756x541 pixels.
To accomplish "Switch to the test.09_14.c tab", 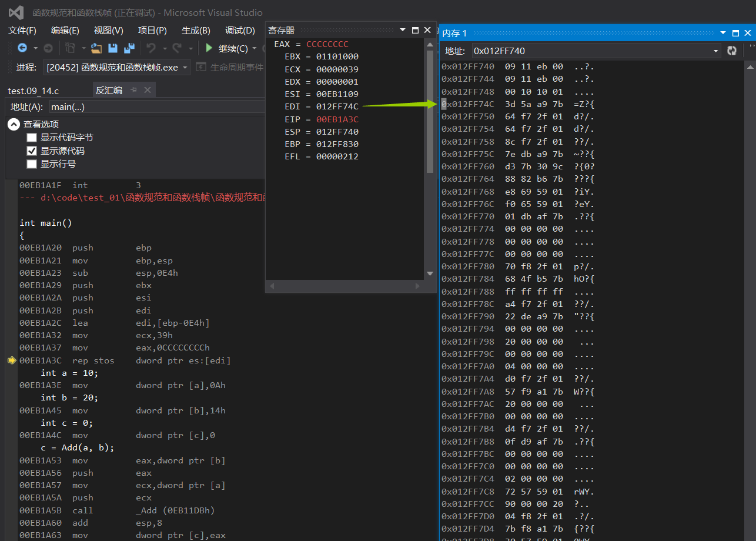I will pos(34,91).
